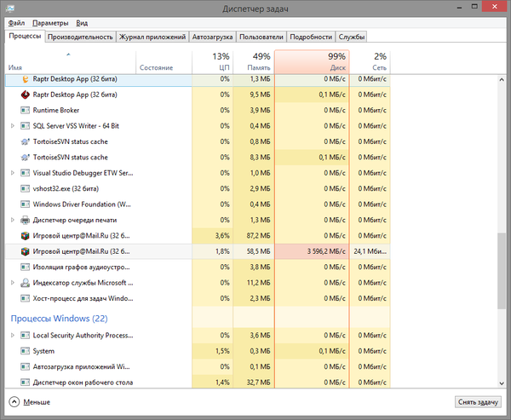Select the Процессы tab

pyautogui.click(x=25, y=36)
